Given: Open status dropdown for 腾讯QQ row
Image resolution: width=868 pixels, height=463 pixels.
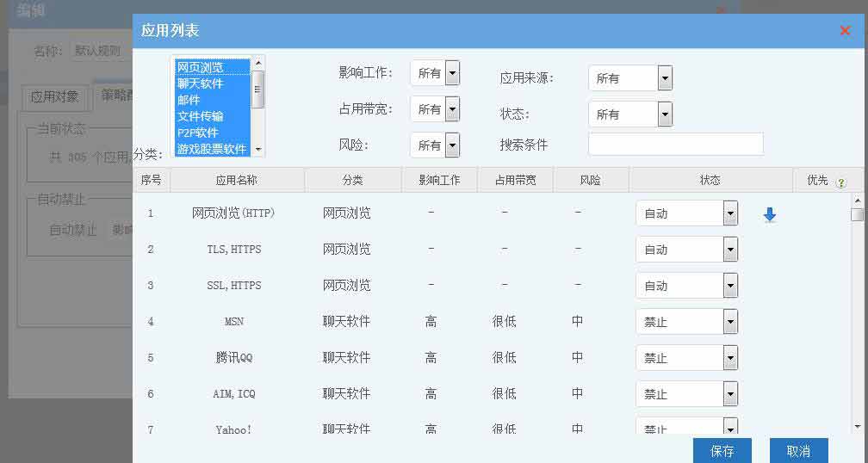Looking at the screenshot, I should tap(730, 358).
